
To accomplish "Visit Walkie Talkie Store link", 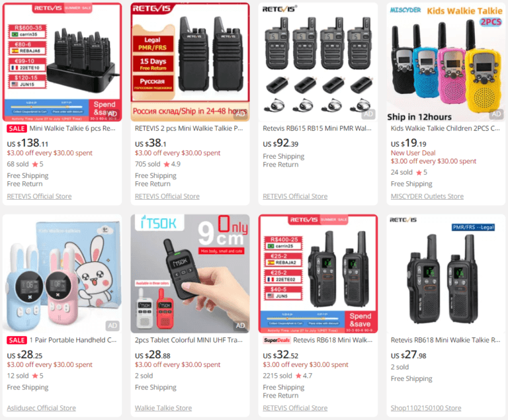I will pos(163,408).
